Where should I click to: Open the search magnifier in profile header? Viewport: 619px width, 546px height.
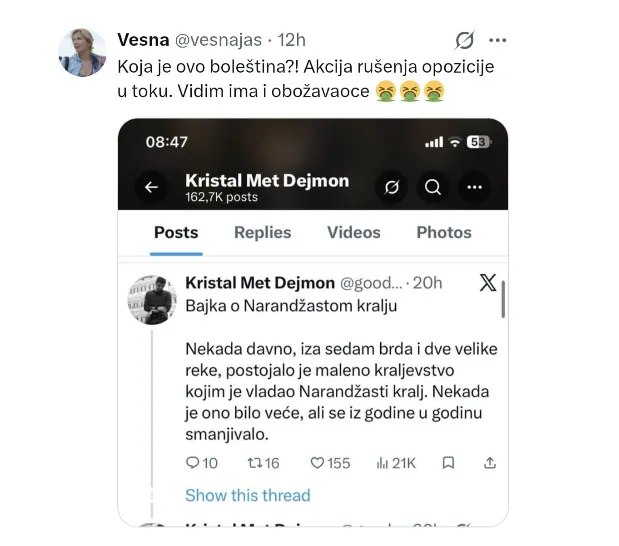coord(433,187)
